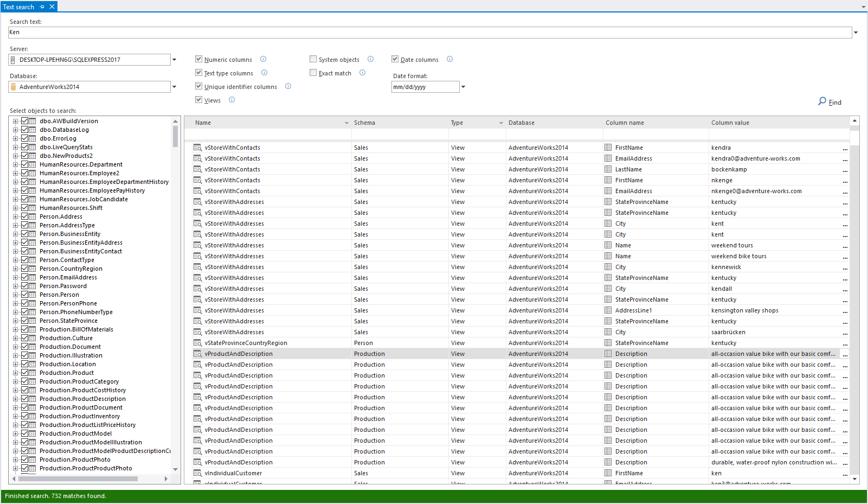Click the pin icon on Text search tab
Screen dimensions: 868x504
(x=42, y=7)
